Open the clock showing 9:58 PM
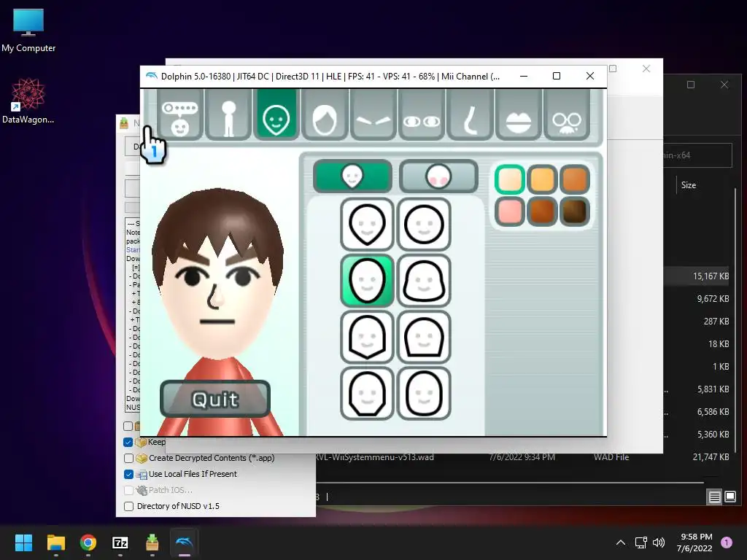 tap(694, 542)
